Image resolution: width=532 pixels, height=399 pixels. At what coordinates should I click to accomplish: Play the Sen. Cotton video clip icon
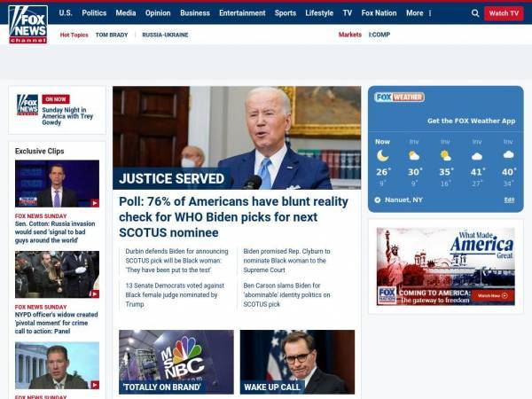coord(95,203)
